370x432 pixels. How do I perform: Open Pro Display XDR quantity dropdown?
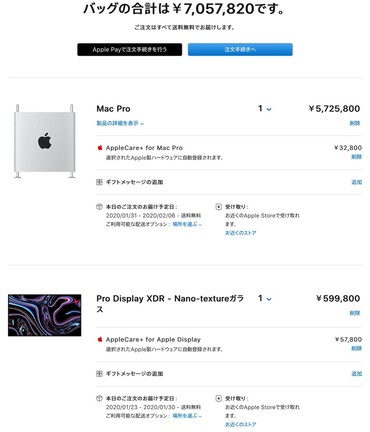pos(265,298)
